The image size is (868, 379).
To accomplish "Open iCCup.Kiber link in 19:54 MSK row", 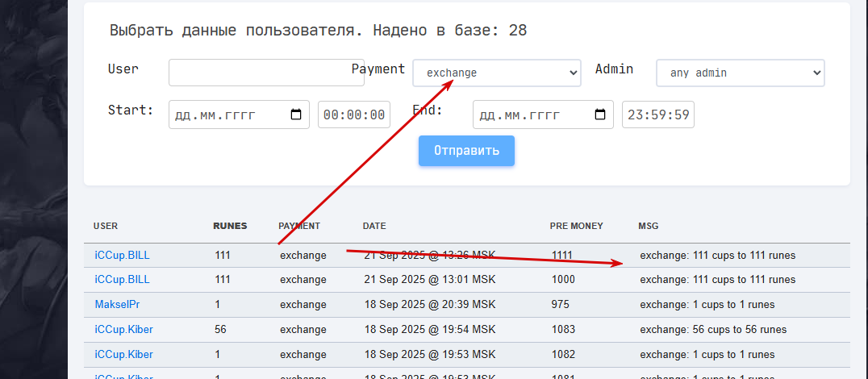I will point(124,329).
